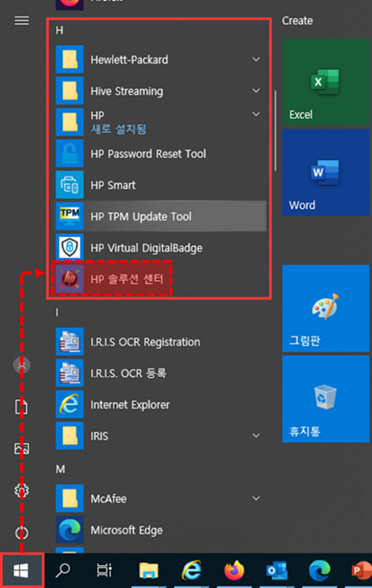Click the letter H group header
The height and width of the screenshot is (588, 372).
pos(59,31)
